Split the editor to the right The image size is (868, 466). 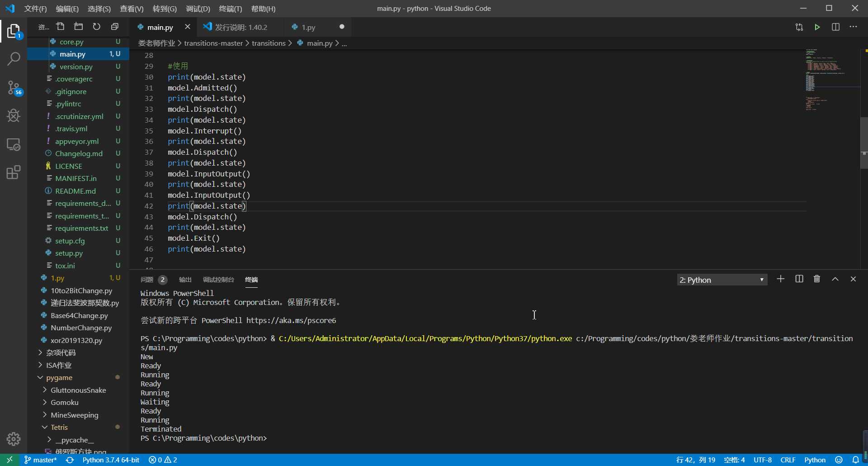(x=835, y=27)
